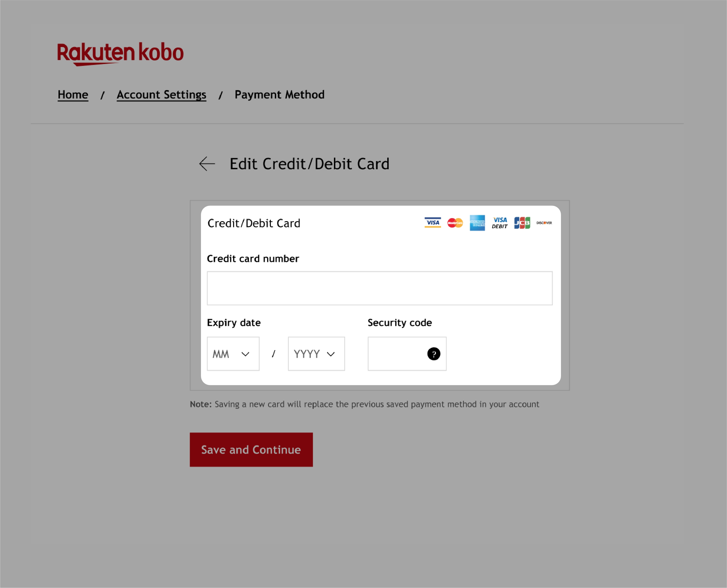The width and height of the screenshot is (727, 588).
Task: Select the credit card number input field
Action: [380, 288]
